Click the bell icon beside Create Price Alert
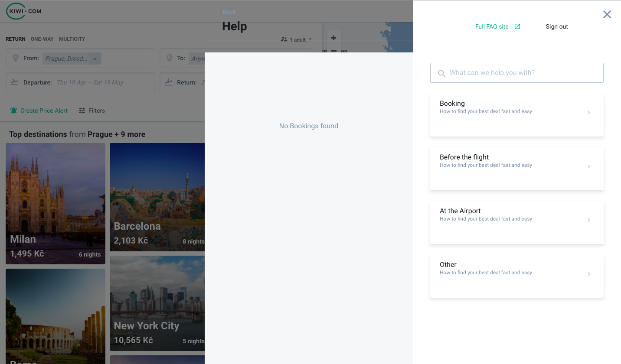621x364 pixels. coord(14,110)
